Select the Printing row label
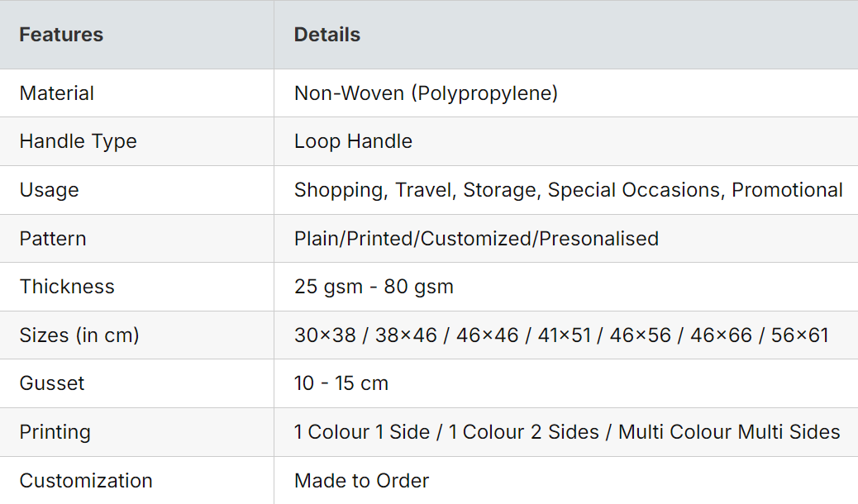Screen dimensions: 858x504 click(x=55, y=432)
